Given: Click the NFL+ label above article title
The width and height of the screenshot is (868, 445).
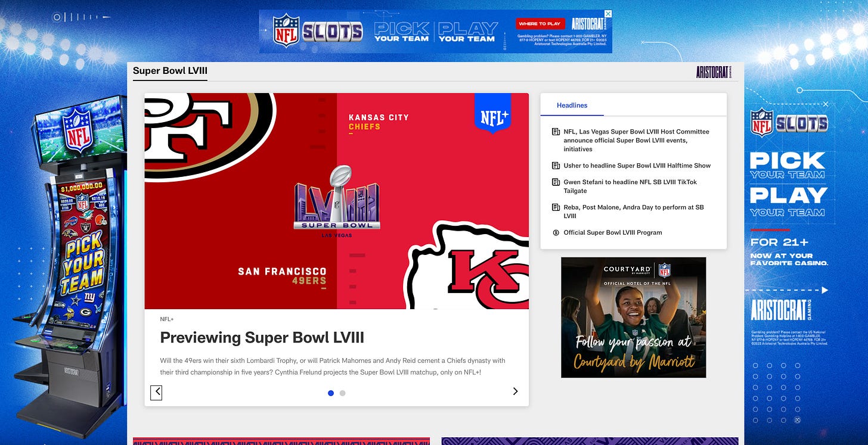Looking at the screenshot, I should (167, 319).
